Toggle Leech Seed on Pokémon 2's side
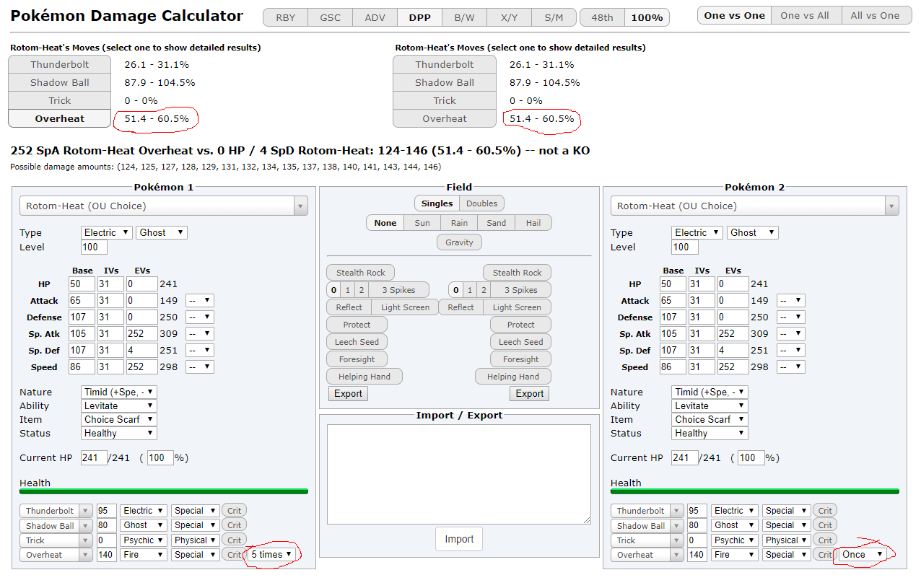 coord(520,342)
